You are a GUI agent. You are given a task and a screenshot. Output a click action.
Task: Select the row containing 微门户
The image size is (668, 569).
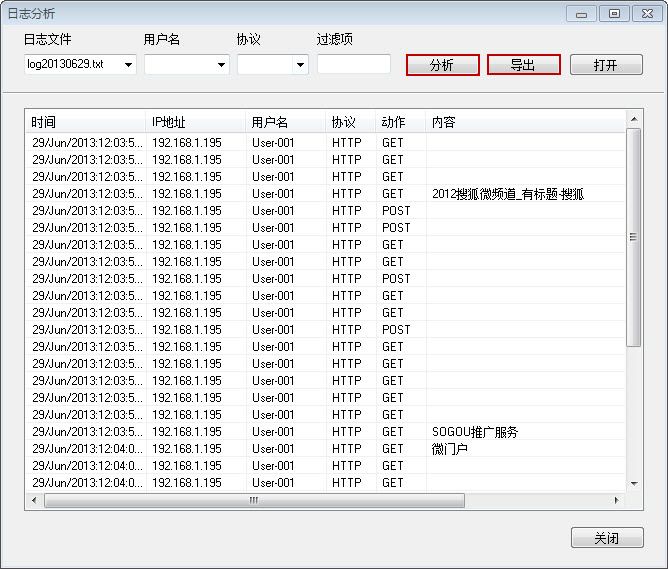tap(325, 449)
